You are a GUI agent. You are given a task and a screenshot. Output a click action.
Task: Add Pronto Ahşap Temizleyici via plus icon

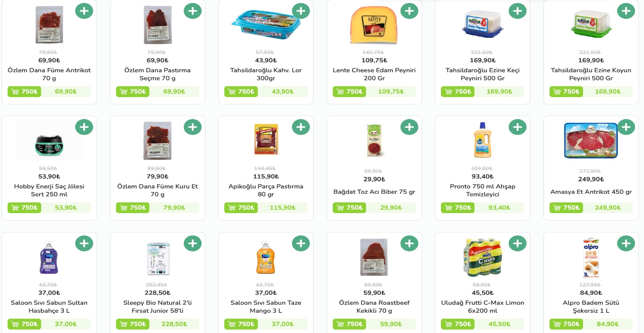point(518,127)
